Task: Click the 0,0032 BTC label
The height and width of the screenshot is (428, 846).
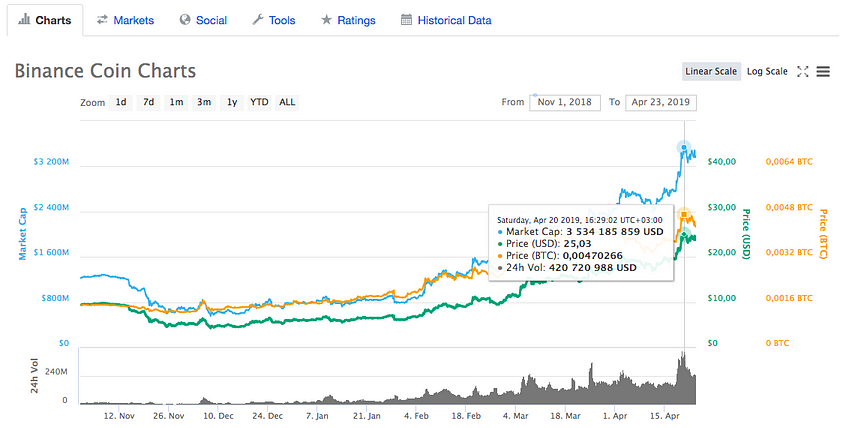Action: point(789,253)
